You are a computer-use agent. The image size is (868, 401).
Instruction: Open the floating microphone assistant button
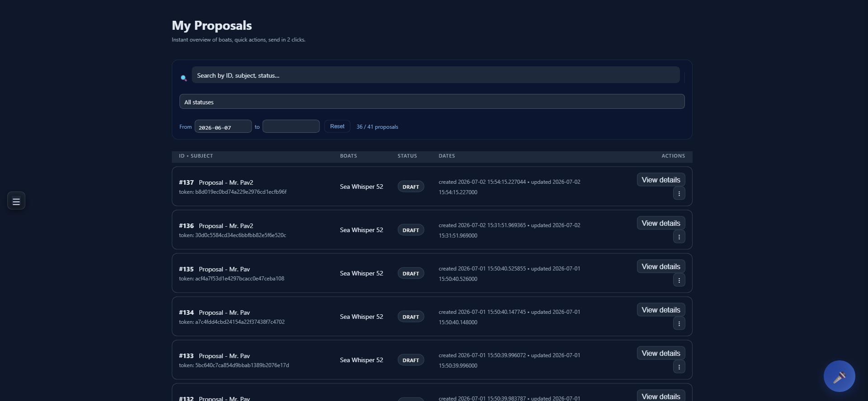(x=839, y=376)
